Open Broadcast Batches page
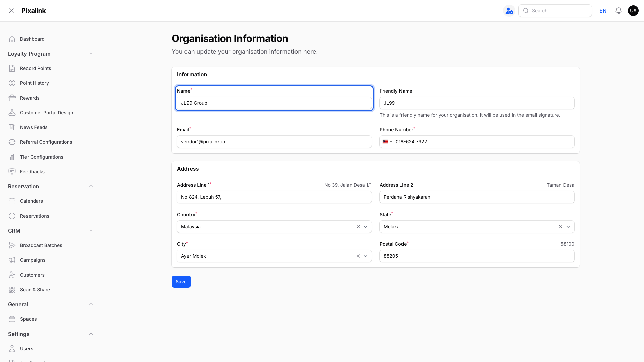Screen dimensions: 644x362 pyautogui.click(x=41, y=245)
